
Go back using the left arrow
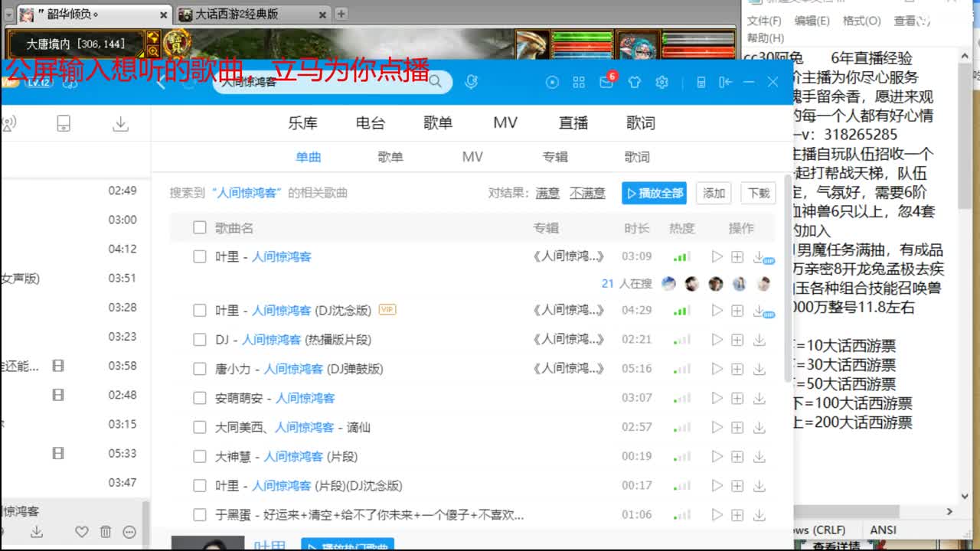pyautogui.click(x=162, y=83)
